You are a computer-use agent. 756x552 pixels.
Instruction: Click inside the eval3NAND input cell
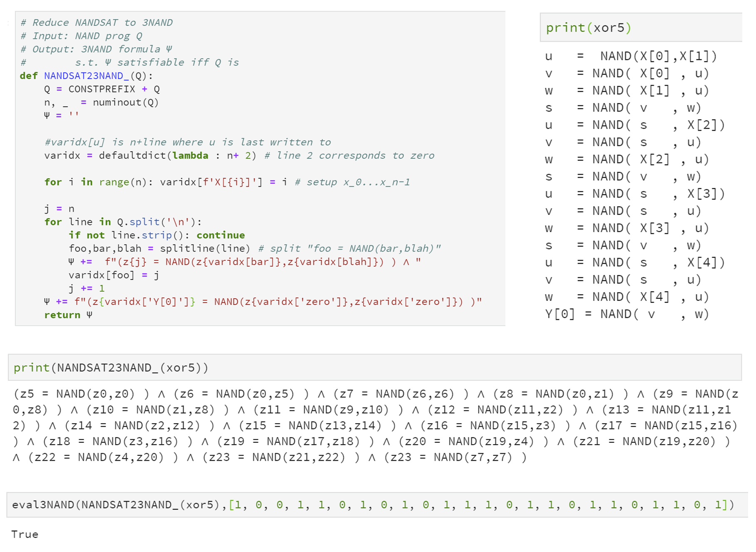point(377,505)
